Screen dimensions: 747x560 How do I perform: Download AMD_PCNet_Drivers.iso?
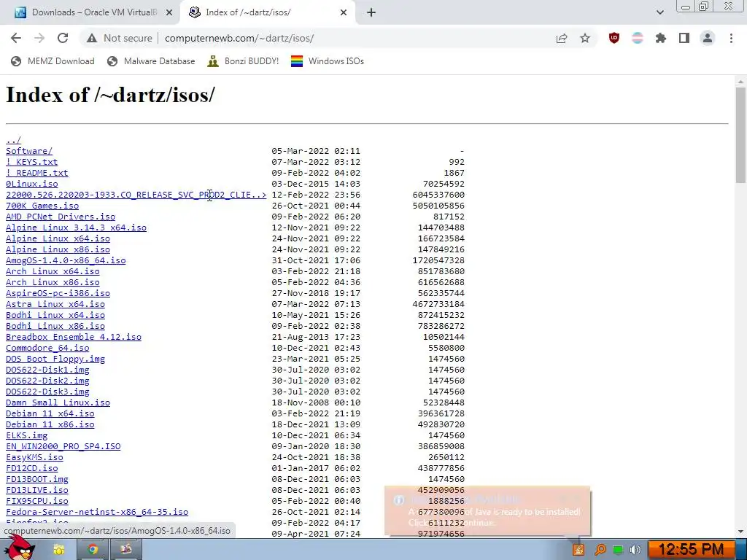(x=61, y=217)
